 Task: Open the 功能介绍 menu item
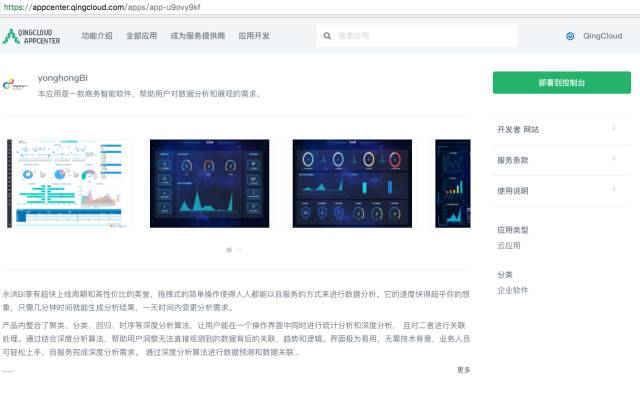[97, 36]
